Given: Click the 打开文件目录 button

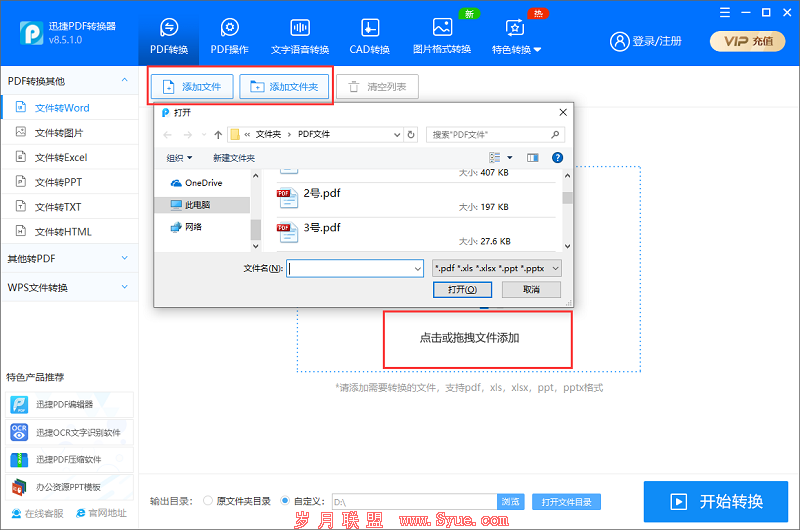Looking at the screenshot, I should coord(566,502).
